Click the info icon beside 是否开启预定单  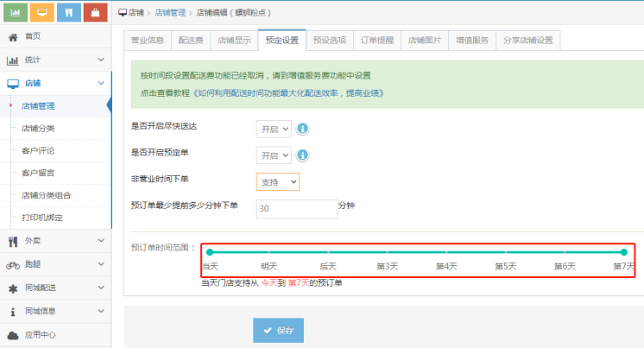pyautogui.click(x=303, y=155)
